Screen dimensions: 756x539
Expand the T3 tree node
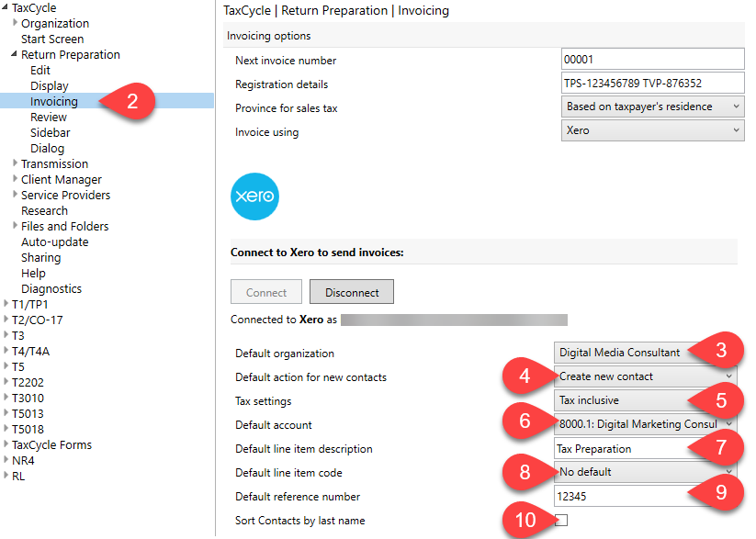point(6,334)
